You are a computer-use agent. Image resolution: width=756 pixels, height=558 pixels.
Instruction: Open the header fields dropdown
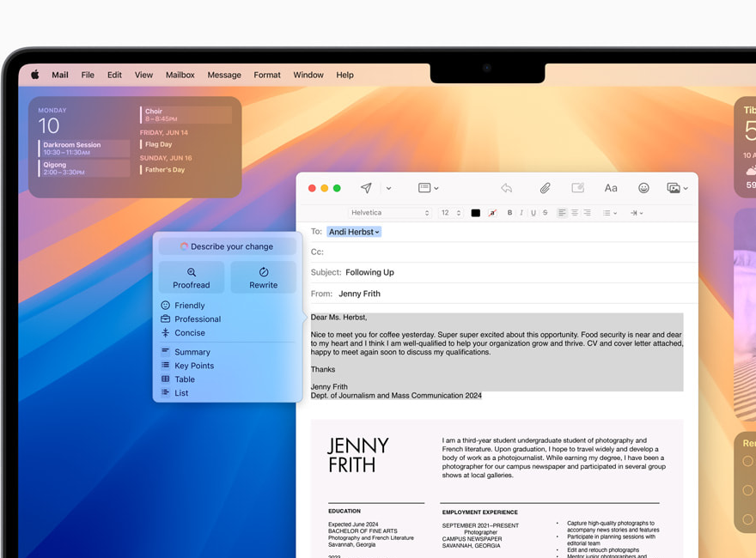pos(428,188)
